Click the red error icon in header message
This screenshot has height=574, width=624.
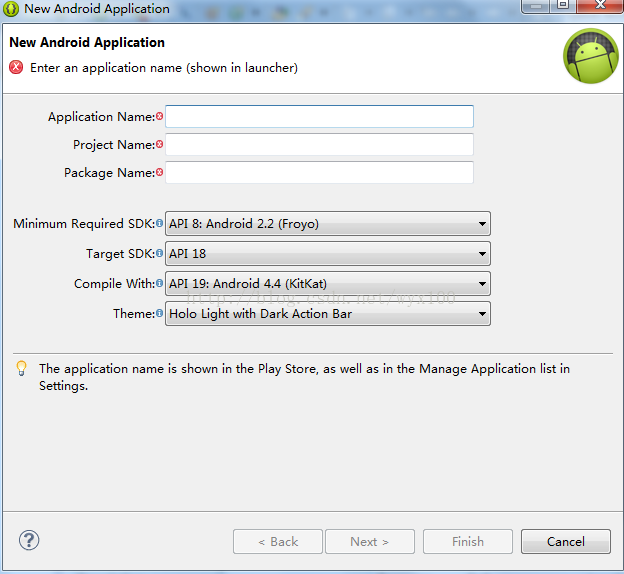point(16,67)
